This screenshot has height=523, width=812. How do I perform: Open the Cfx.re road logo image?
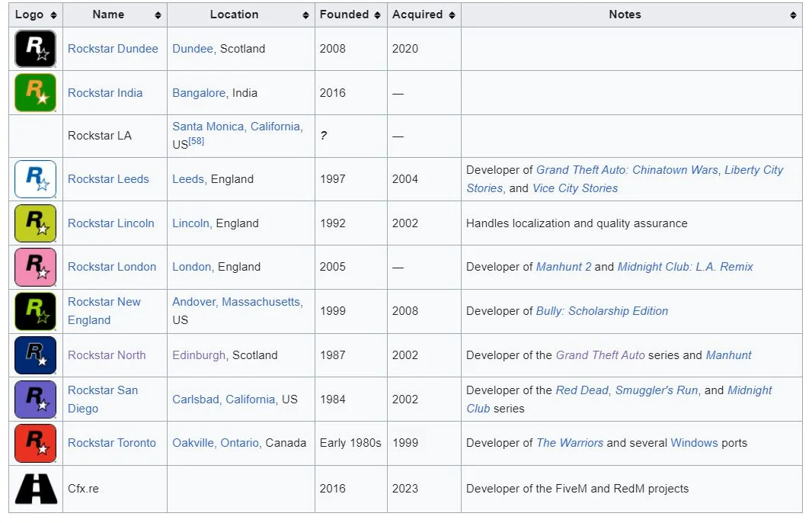(x=35, y=489)
